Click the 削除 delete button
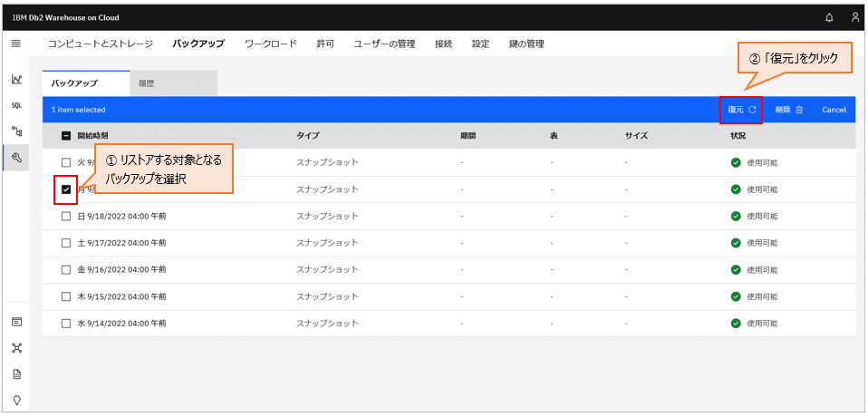This screenshot has width=868, height=417. [789, 110]
